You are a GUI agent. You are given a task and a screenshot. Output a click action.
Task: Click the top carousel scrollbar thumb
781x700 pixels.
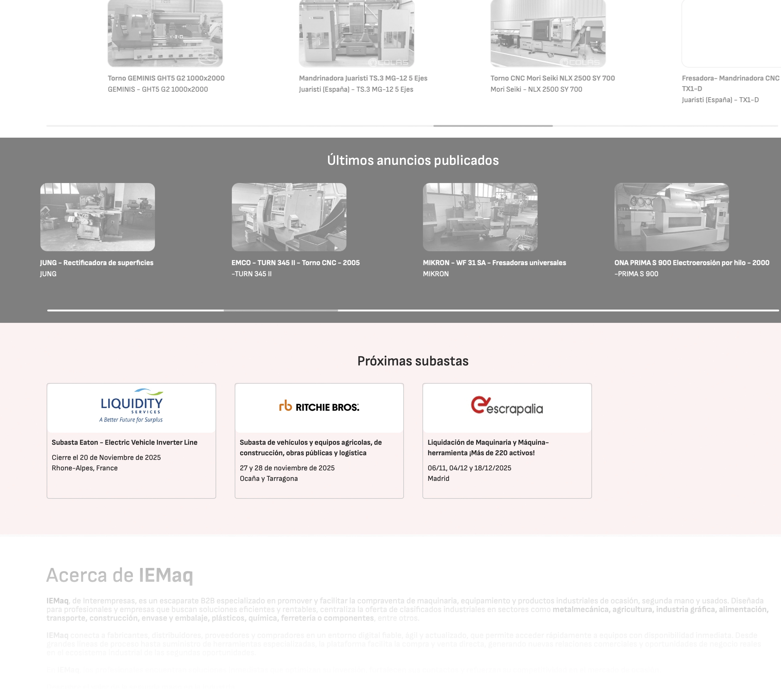tap(493, 126)
